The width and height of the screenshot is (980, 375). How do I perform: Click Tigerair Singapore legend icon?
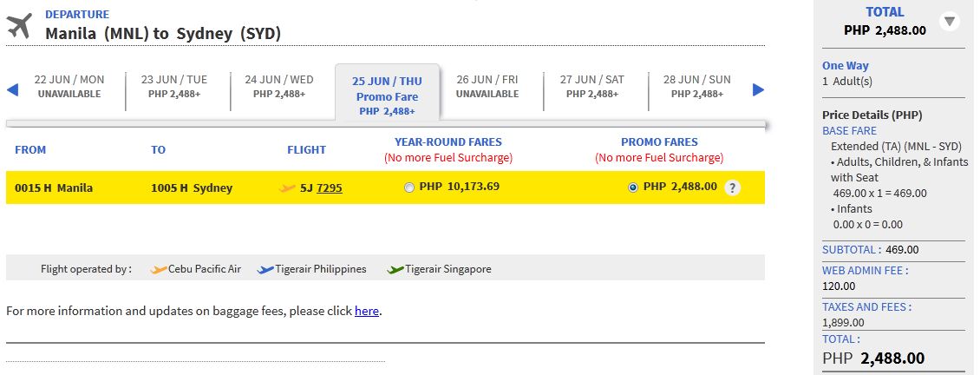(395, 269)
